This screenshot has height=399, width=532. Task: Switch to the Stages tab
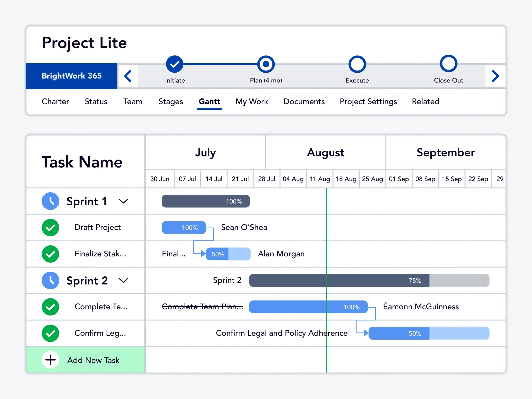click(x=171, y=101)
